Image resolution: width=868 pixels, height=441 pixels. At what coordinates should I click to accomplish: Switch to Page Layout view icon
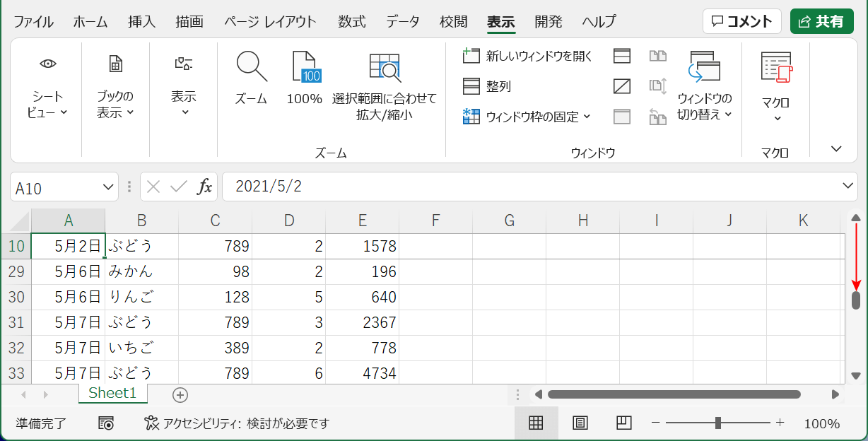pyautogui.click(x=580, y=423)
